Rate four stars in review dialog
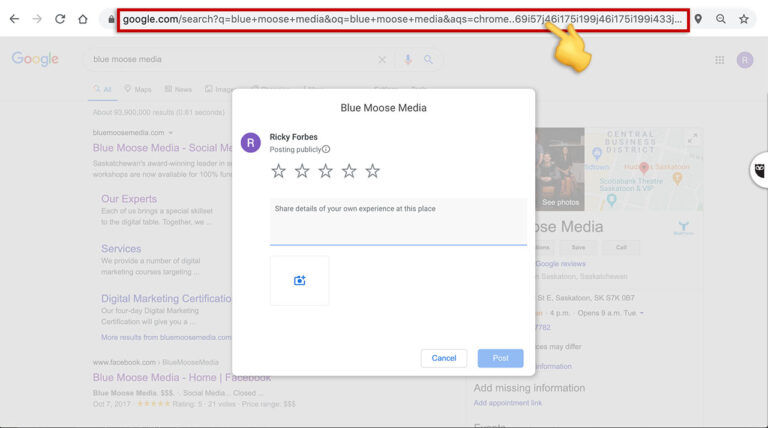 (x=349, y=171)
